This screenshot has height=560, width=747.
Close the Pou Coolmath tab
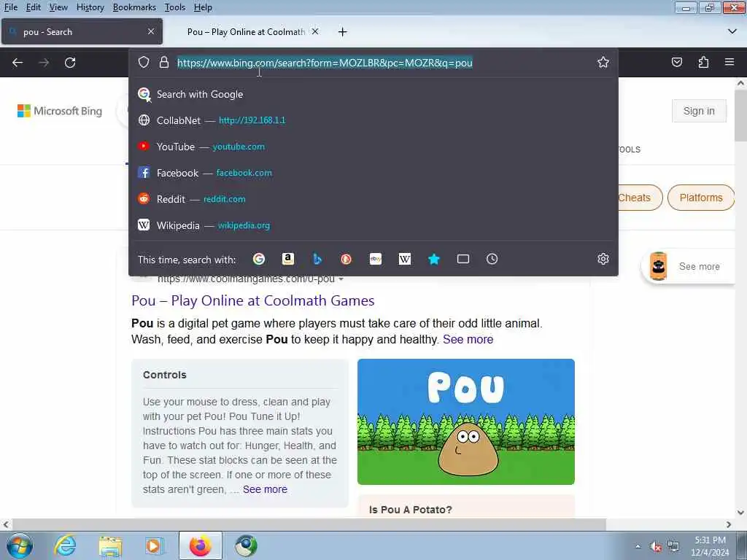click(315, 31)
